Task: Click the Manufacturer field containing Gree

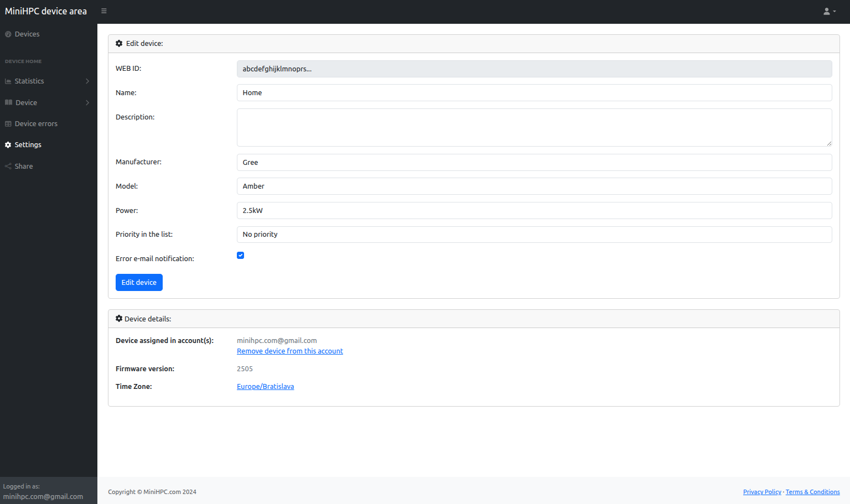Action: pos(534,163)
